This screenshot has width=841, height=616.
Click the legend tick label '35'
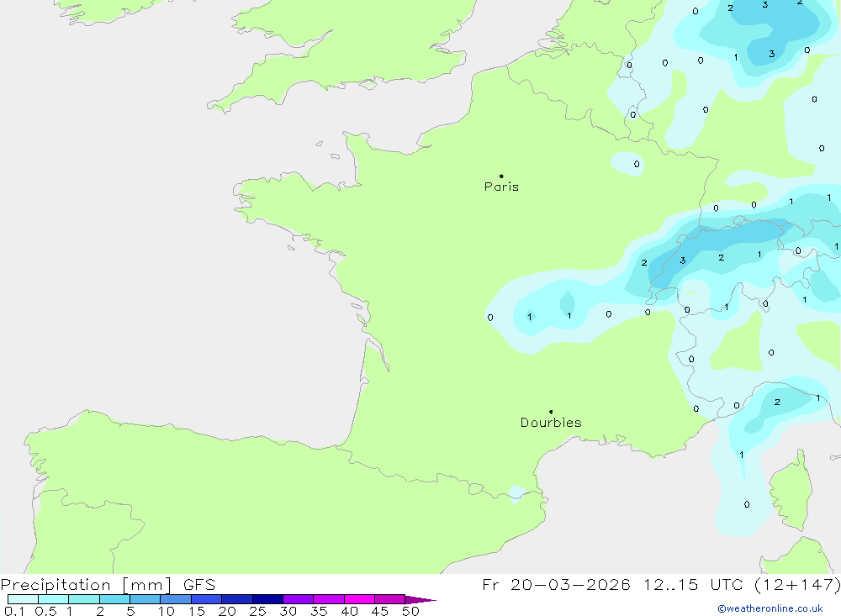click(x=319, y=611)
